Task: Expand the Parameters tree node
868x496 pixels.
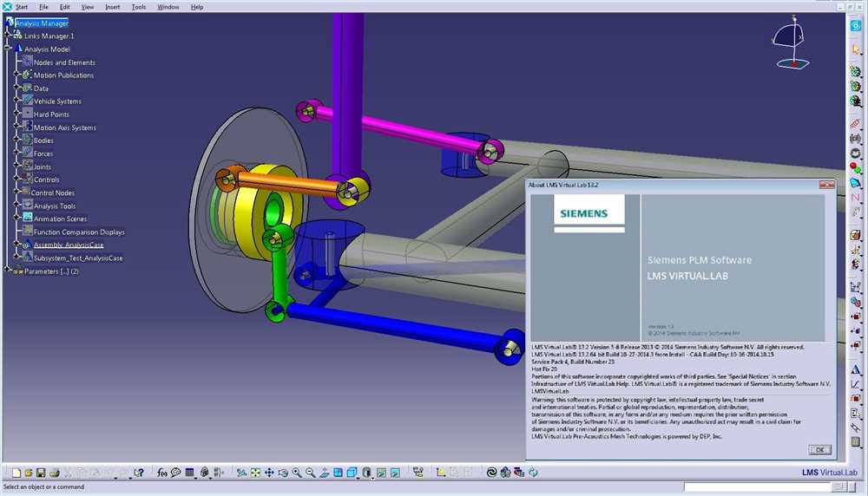Action: (7, 271)
